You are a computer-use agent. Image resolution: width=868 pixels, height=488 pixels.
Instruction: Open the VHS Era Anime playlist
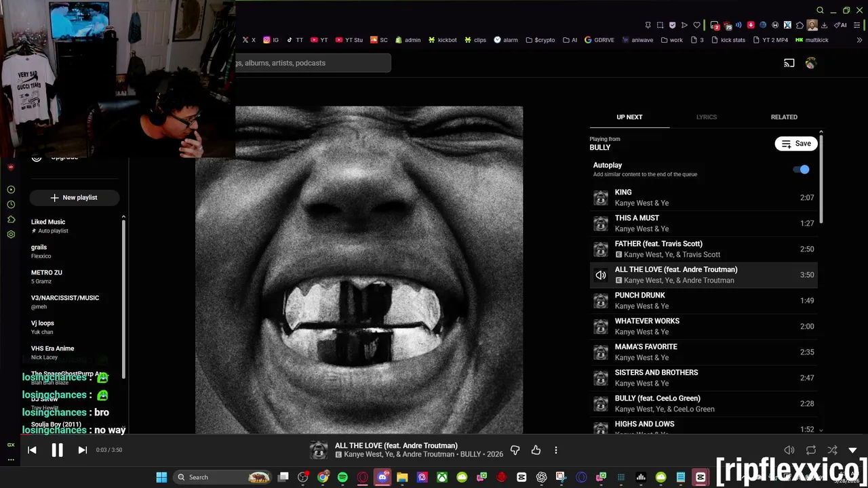[75, 352]
